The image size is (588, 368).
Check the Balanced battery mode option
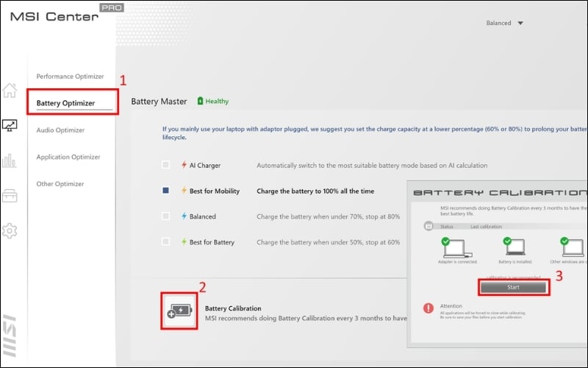[166, 216]
